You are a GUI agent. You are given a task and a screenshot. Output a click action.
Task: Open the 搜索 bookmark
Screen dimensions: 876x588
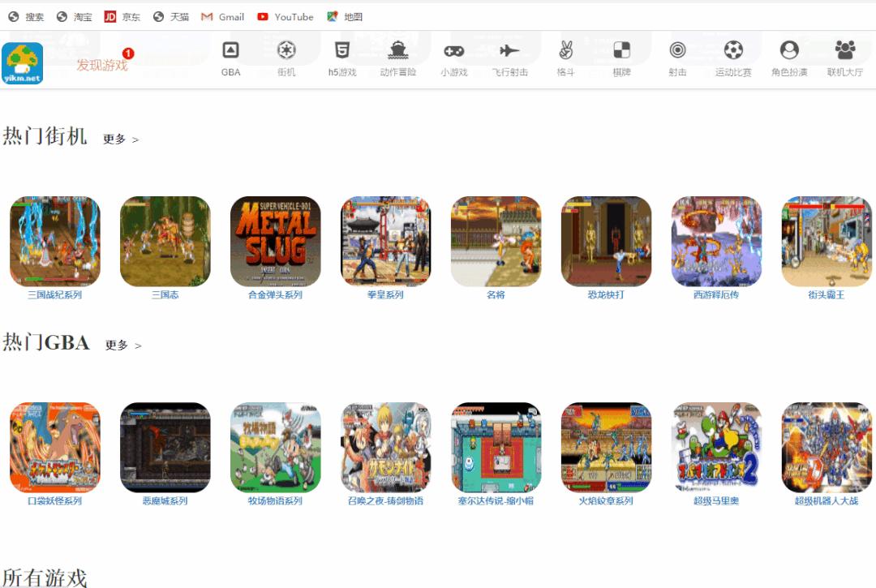coord(26,17)
